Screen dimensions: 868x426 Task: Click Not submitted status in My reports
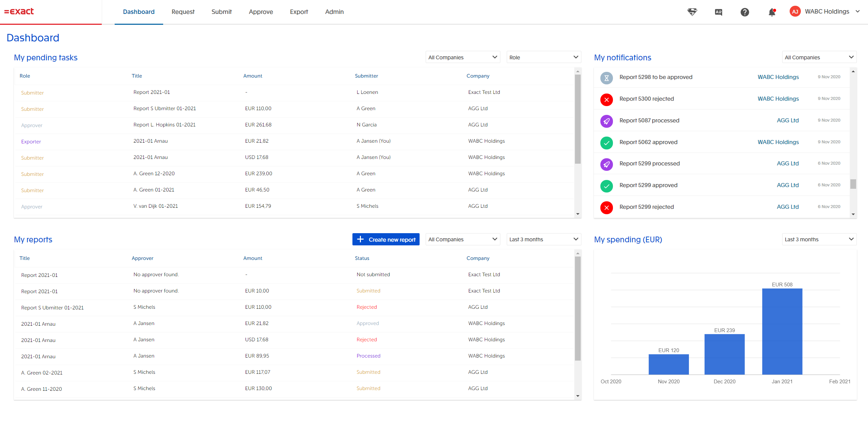tap(373, 275)
